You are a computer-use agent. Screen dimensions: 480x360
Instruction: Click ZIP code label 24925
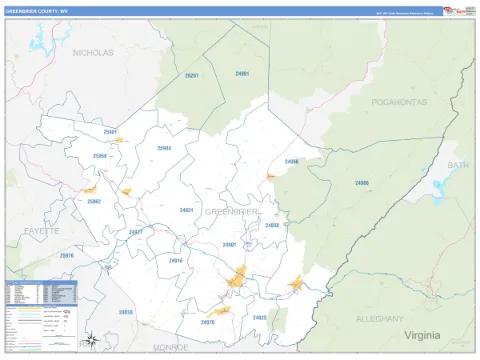[259, 318]
